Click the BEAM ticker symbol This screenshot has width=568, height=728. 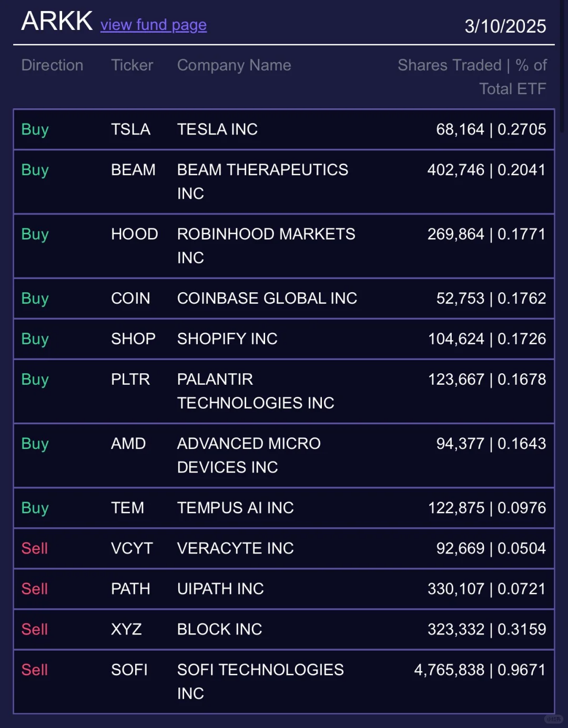click(133, 170)
